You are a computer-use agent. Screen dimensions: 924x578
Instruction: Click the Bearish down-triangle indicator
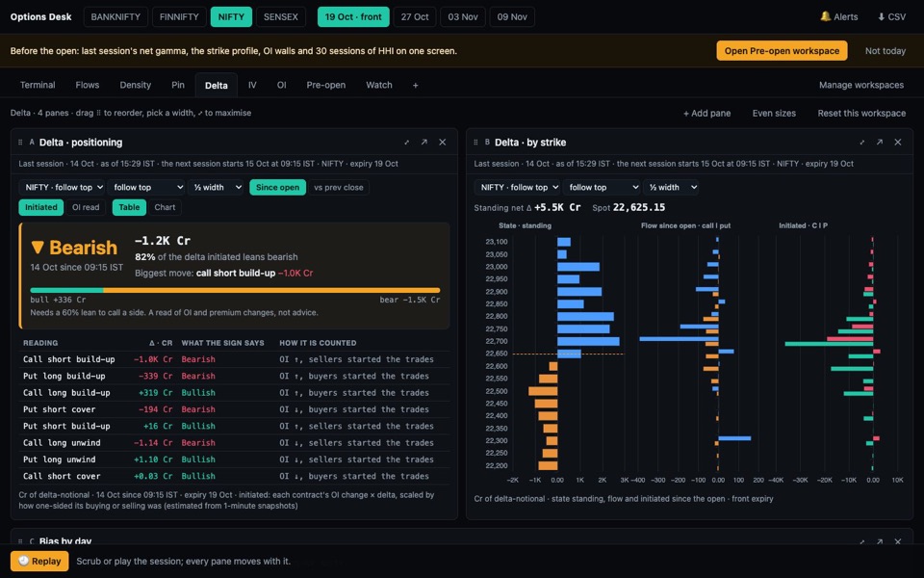(38, 248)
